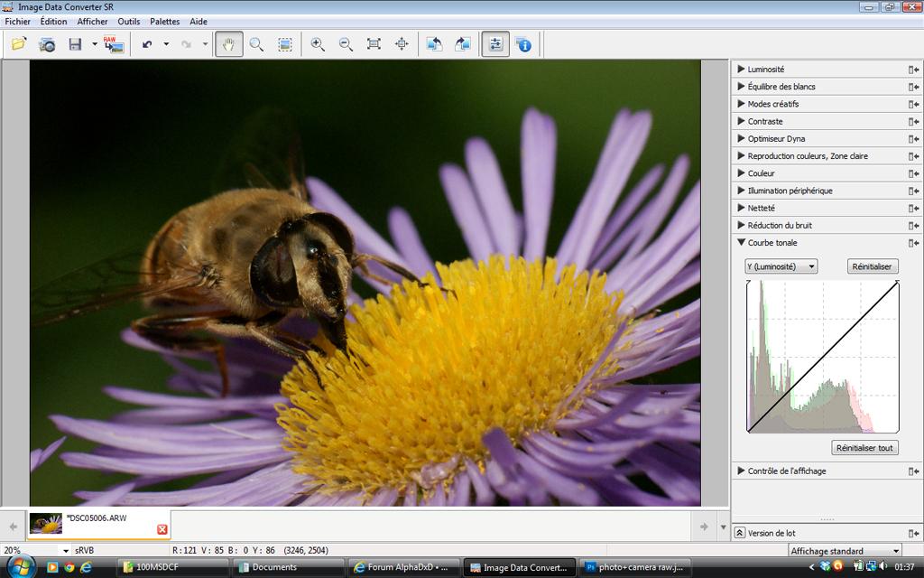Undock the Netteté palette icon

pos(913,209)
